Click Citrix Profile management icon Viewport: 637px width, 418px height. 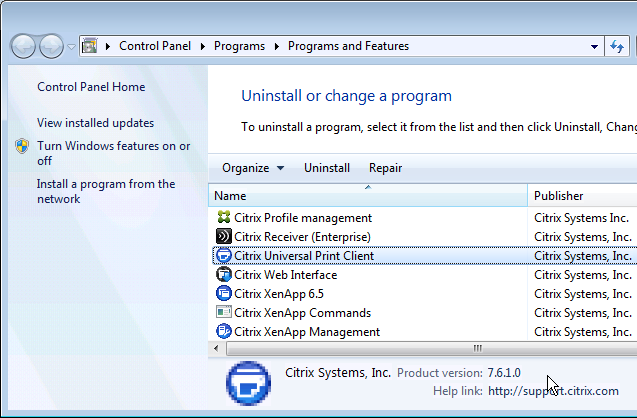point(223,217)
